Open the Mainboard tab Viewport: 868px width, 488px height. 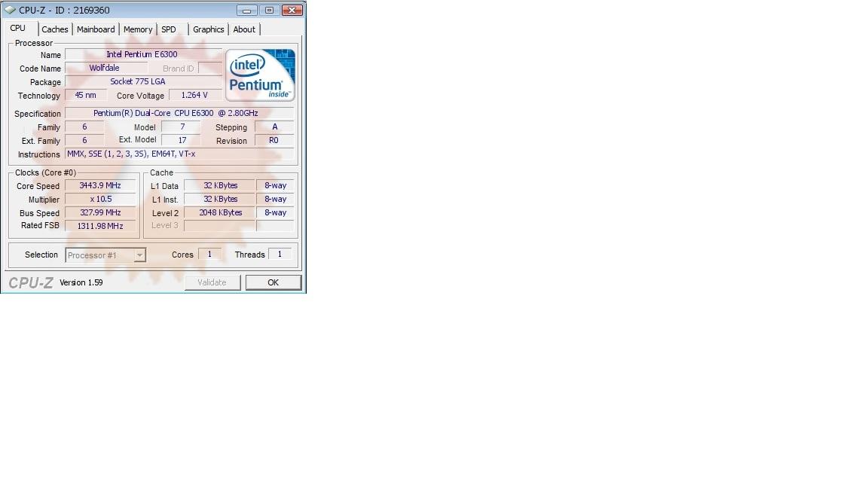[x=96, y=29]
